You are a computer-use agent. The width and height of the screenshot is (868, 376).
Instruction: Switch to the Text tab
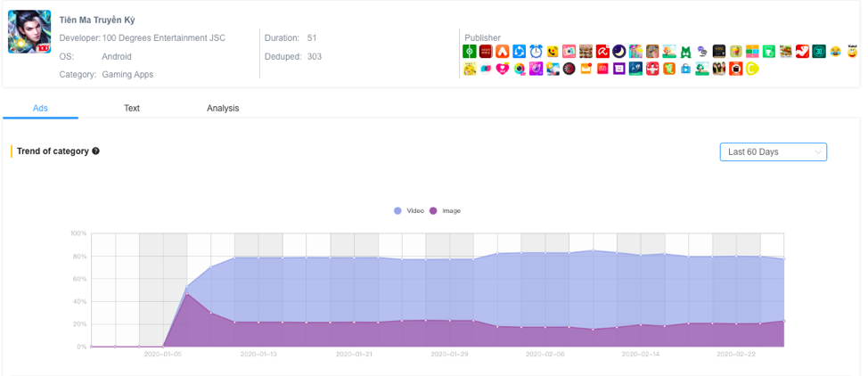coord(131,108)
